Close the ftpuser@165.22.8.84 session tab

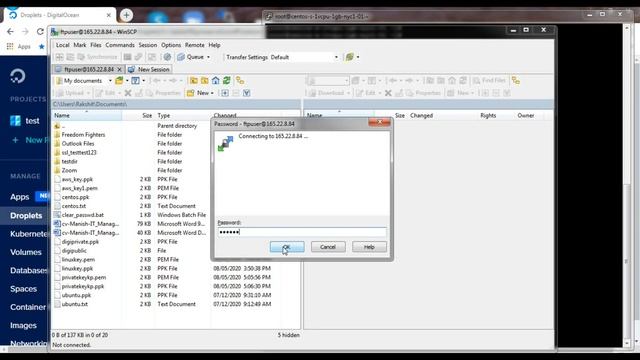[119, 69]
